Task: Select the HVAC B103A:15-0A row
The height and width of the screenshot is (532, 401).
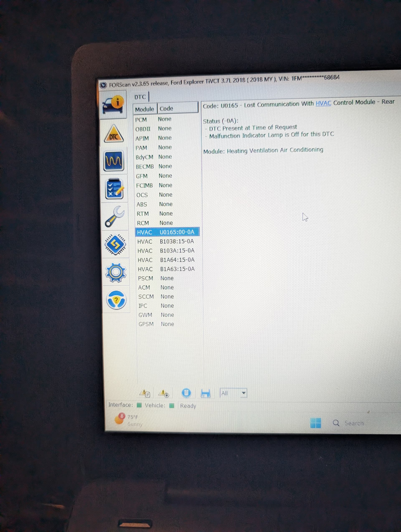Action: coord(168,251)
